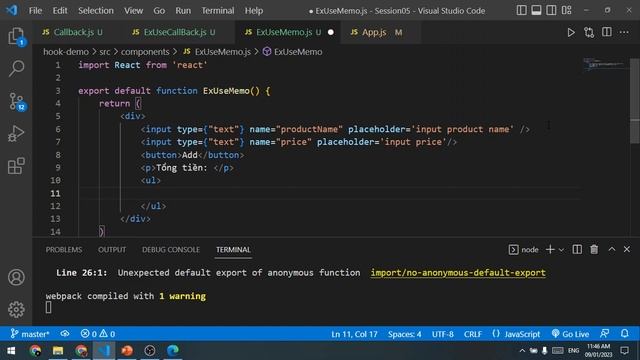
Task: Open the Accounts menu icon
Action: [16, 277]
